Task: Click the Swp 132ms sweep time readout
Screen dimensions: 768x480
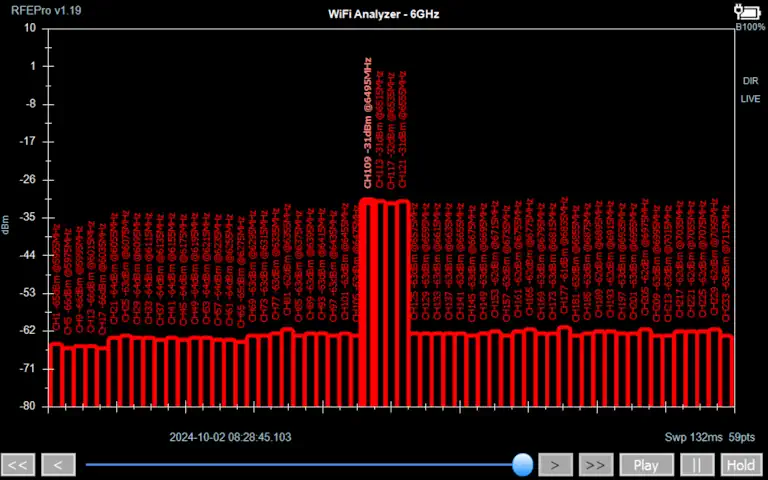Action: click(x=693, y=437)
